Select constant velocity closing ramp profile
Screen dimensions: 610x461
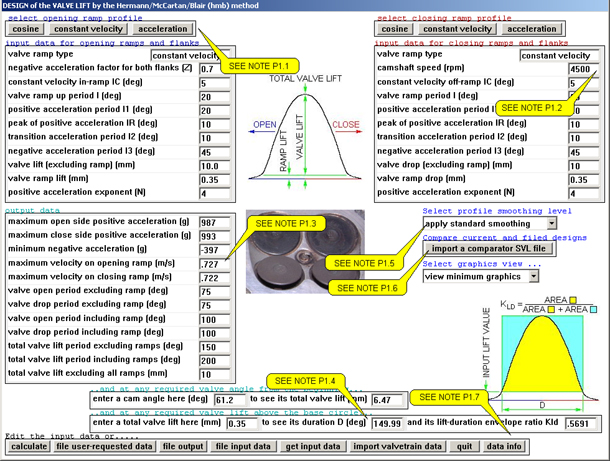[458, 29]
